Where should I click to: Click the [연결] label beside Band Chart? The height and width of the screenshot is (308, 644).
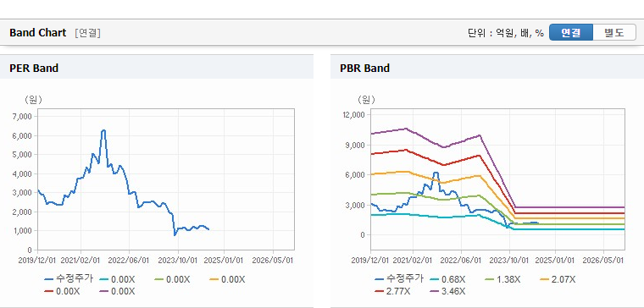(x=87, y=33)
